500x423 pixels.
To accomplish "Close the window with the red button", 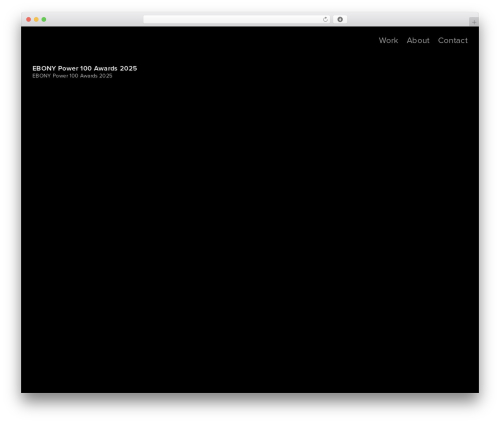I will click(x=29, y=19).
